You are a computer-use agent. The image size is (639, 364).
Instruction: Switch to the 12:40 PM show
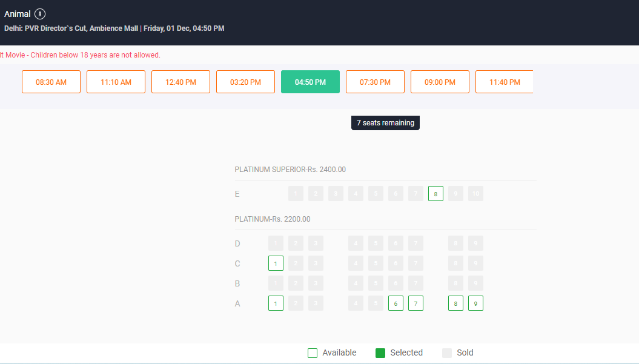pyautogui.click(x=180, y=82)
